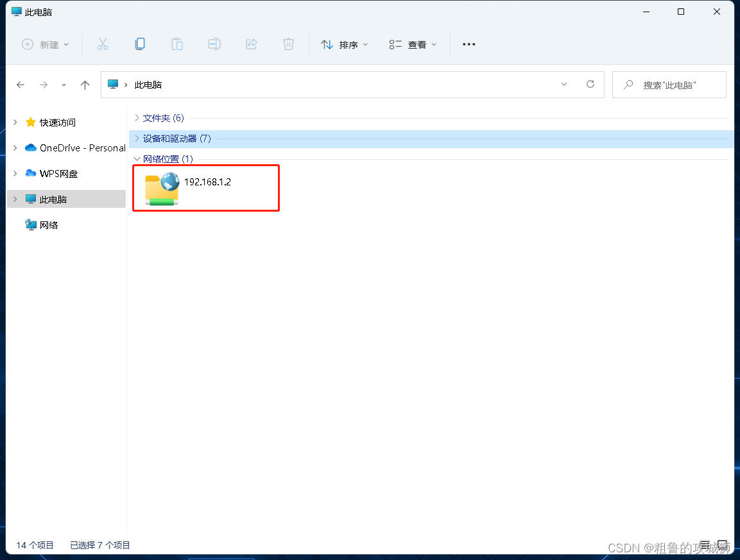Image resolution: width=740 pixels, height=560 pixels.
Task: Click the Copy icon in toolbar
Action: [x=140, y=44]
